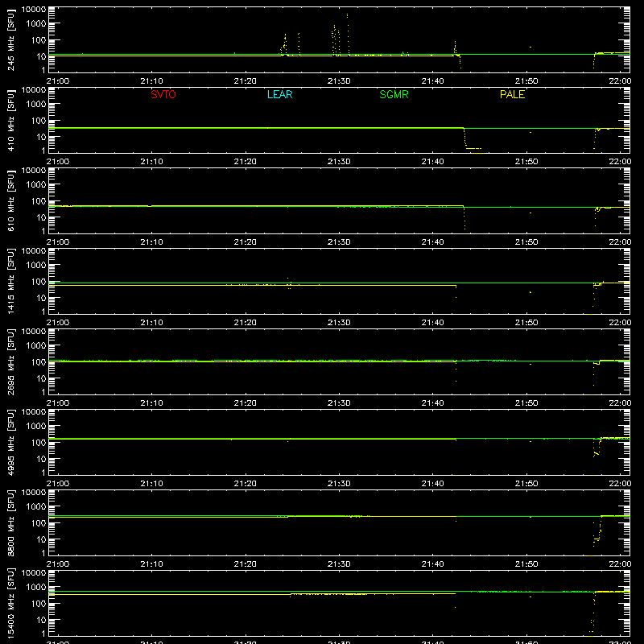Select the 15400 MHz [SFU] axis title
The height and width of the screenshot is (644, 644).
tap(10, 604)
